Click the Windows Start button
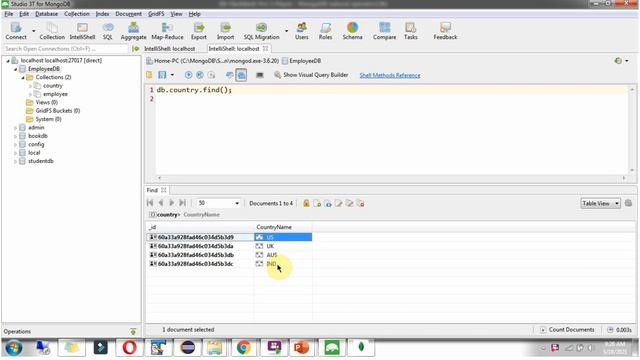This screenshot has width=640, height=360. pyautogui.click(x=13, y=348)
